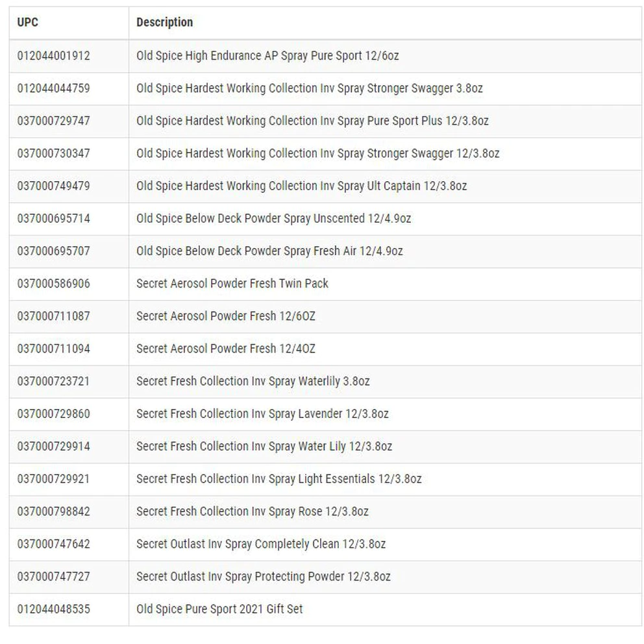Click Old Spice High Endurance AP Spray description

267,56
